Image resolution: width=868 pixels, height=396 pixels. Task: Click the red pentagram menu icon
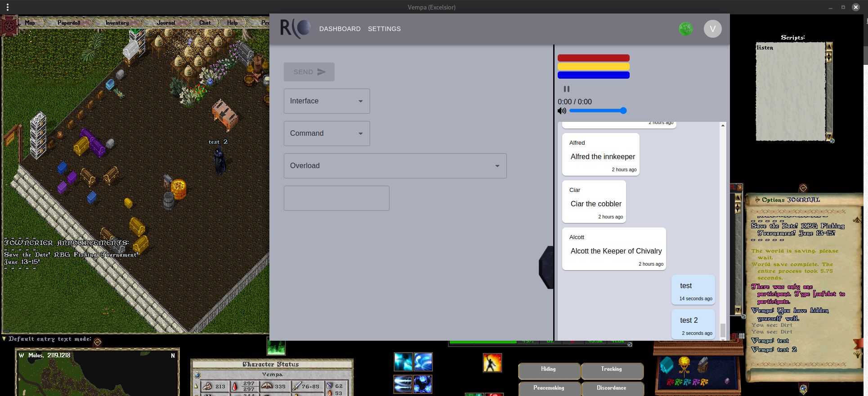pyautogui.click(x=9, y=26)
